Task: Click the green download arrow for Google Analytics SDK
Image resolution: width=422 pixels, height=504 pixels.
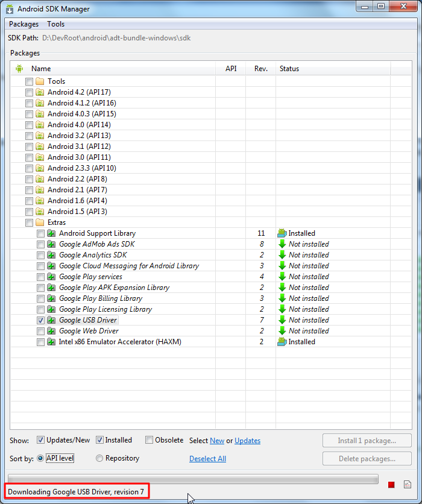Action: tap(282, 255)
